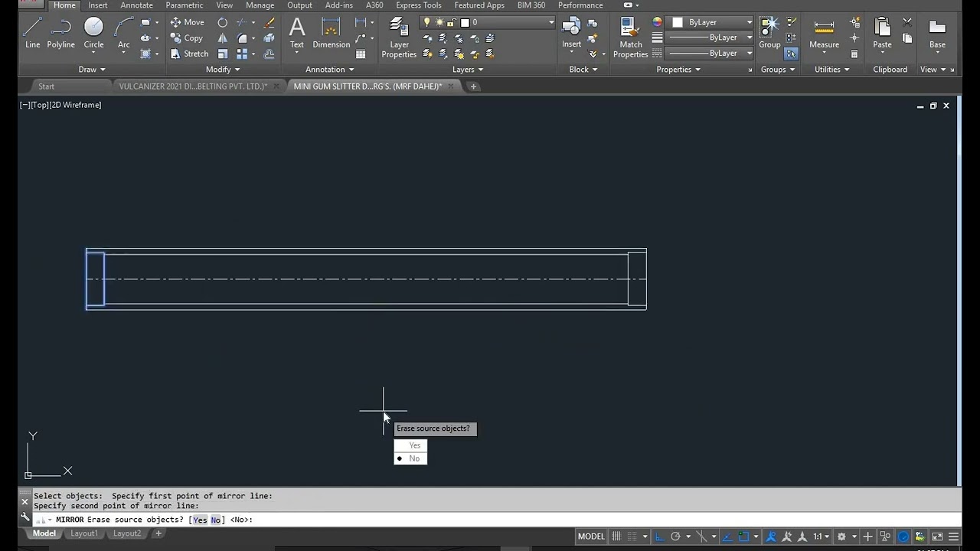Image resolution: width=980 pixels, height=551 pixels.
Task: Click the Table icon in Annotation panel
Action: 361,54
